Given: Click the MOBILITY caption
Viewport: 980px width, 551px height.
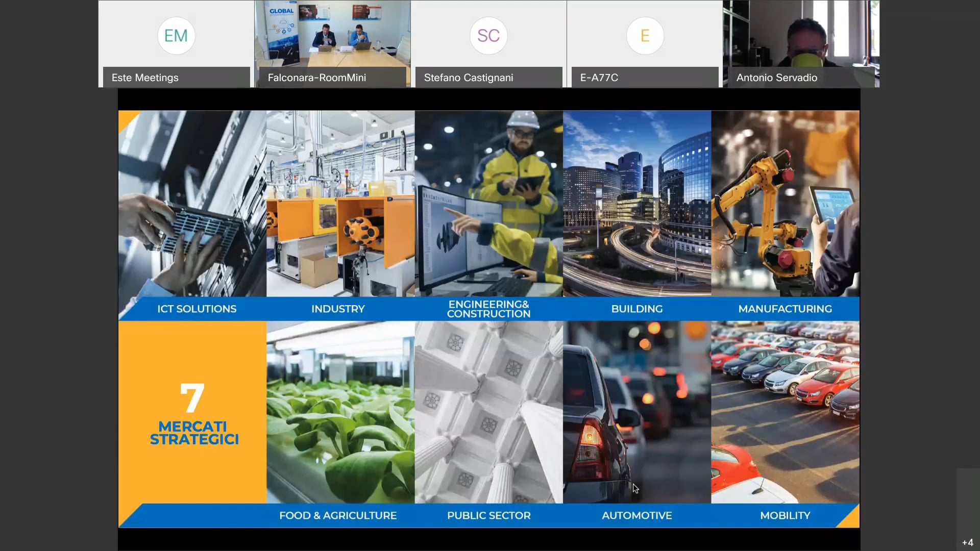Looking at the screenshot, I should click(785, 515).
